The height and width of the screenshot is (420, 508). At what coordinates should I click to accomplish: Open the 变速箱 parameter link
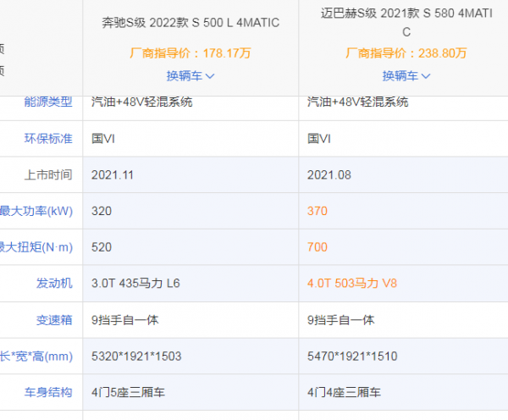coord(54,320)
